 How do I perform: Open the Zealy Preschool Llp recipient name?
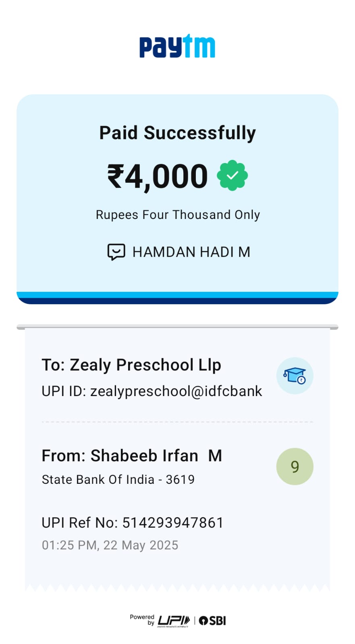131,365
